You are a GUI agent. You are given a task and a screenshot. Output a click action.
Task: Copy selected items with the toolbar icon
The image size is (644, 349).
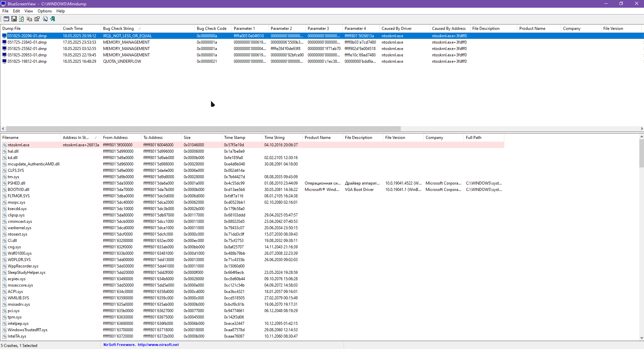(x=29, y=19)
